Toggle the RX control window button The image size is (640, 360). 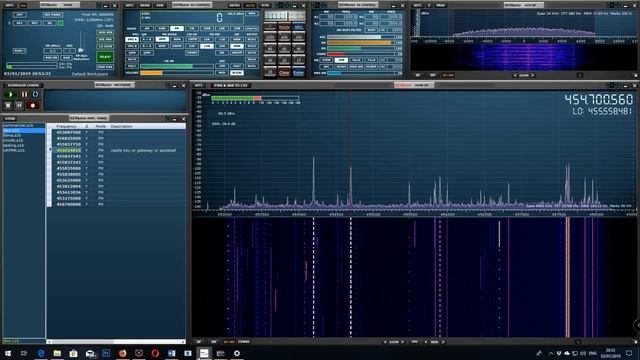[x=50, y=23]
